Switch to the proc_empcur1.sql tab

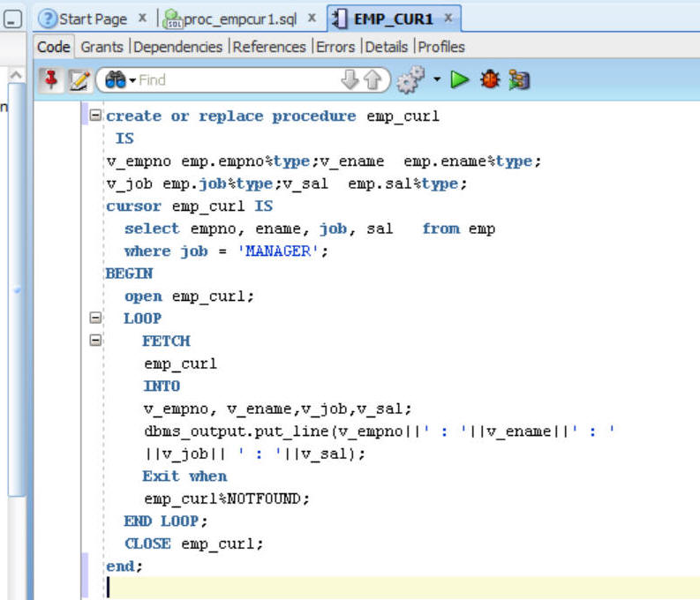click(240, 19)
